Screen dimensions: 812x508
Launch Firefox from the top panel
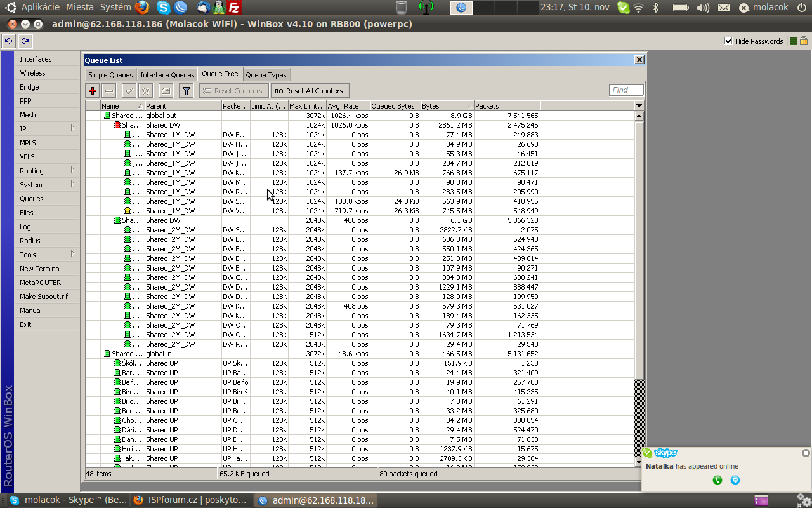click(x=142, y=8)
